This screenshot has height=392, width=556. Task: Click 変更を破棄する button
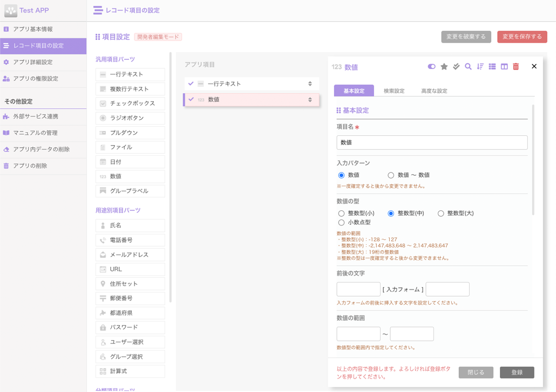pos(466,37)
